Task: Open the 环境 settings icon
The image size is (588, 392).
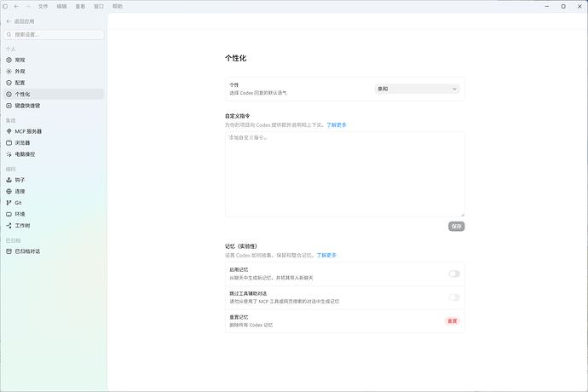Action: [x=9, y=214]
